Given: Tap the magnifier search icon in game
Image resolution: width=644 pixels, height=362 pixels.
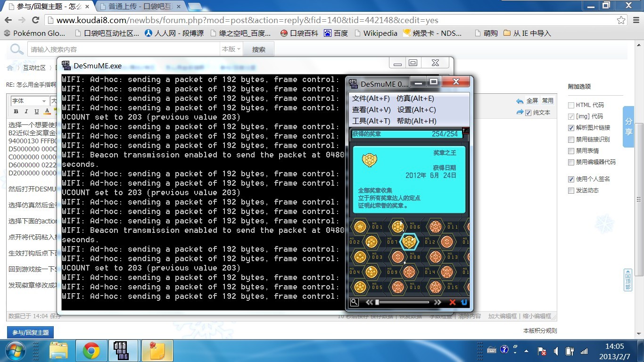Looking at the screenshot, I should [x=355, y=302].
